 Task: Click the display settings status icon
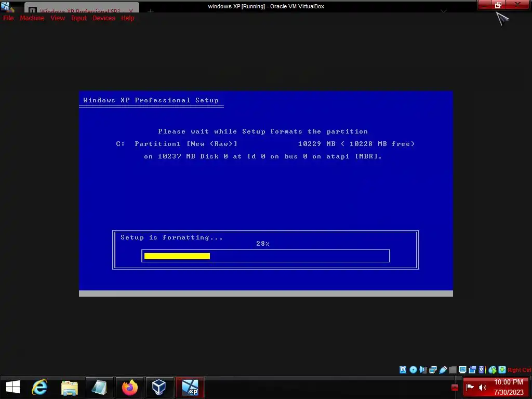462,370
